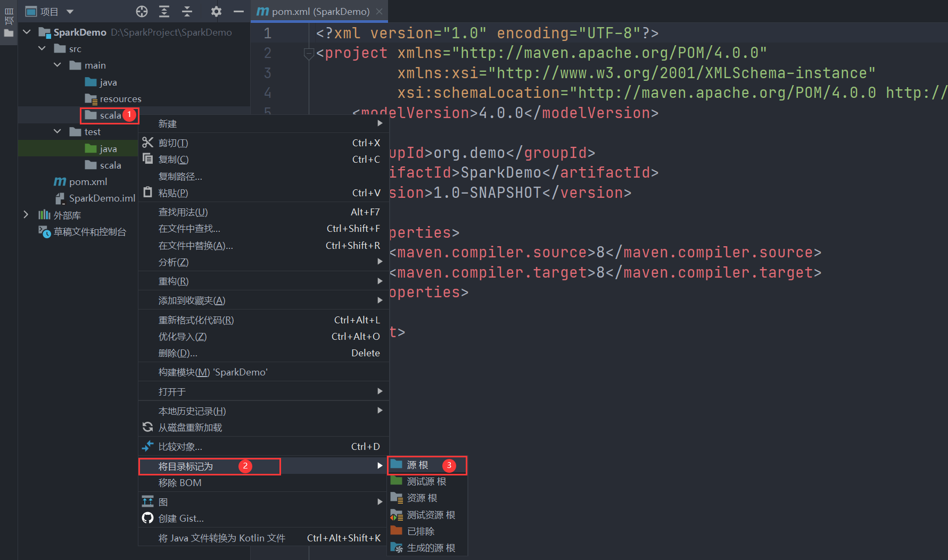
Task: Mark directory as 测试源 根
Action: (x=427, y=481)
